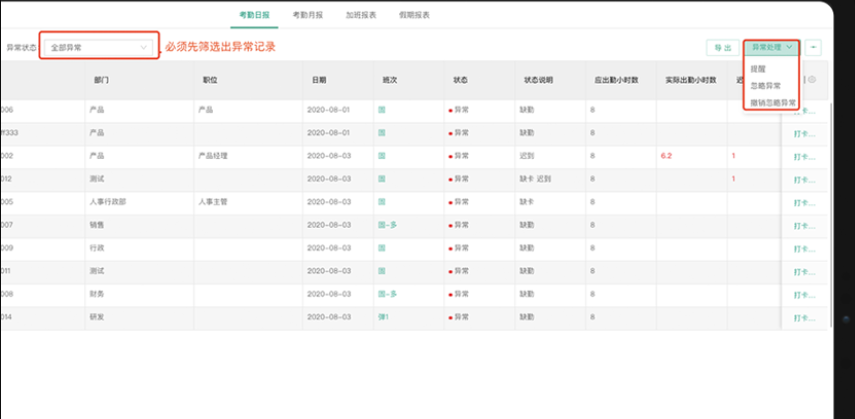
Task: Open 打卡 link in the 产品经理 row
Action: coord(804,156)
